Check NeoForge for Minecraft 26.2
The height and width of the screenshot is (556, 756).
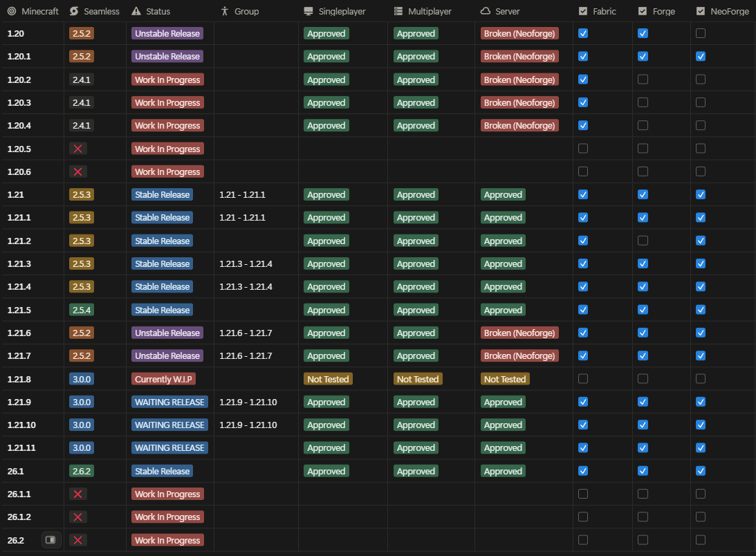[x=701, y=539]
